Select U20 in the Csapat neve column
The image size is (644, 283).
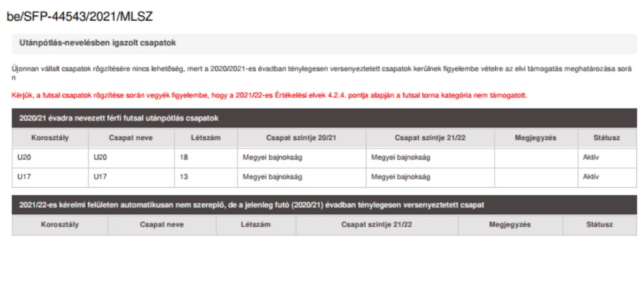(100, 158)
